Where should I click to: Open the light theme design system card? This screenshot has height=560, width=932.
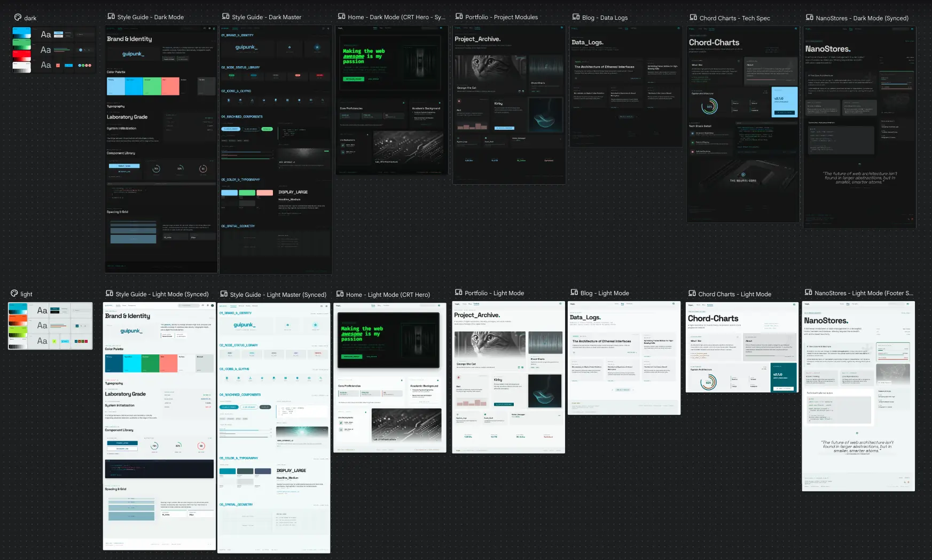coord(50,326)
